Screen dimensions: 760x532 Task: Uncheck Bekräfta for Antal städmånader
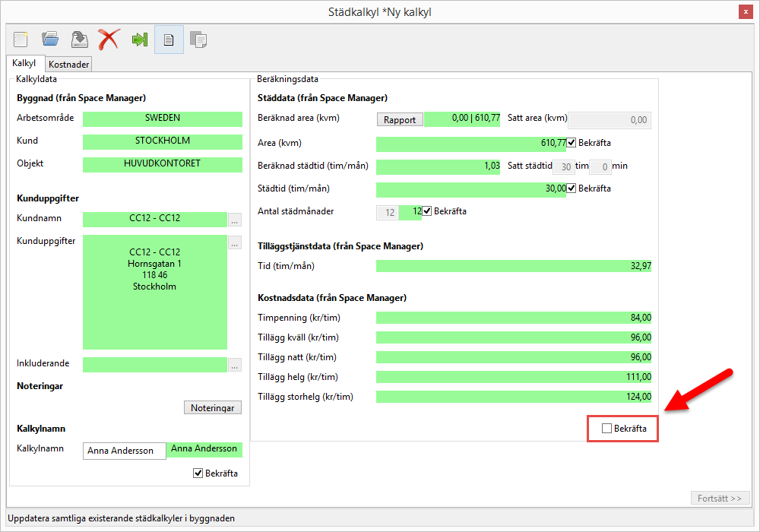427,211
